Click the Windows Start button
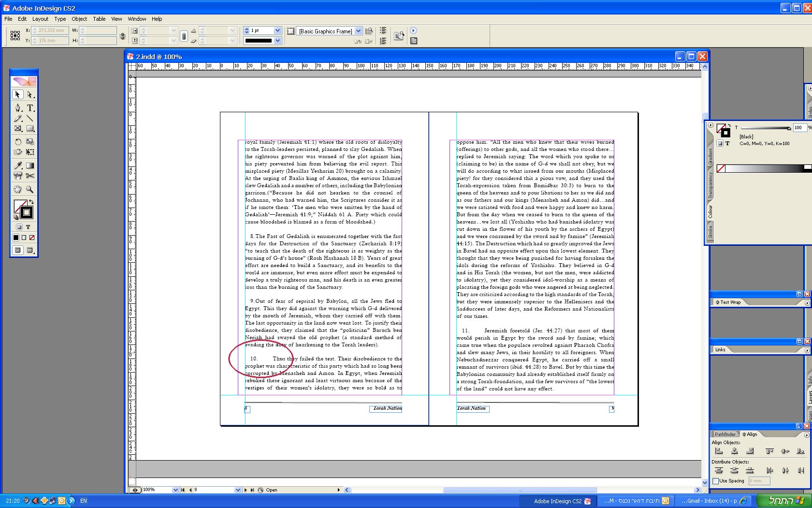The height and width of the screenshot is (508, 812). (x=784, y=501)
